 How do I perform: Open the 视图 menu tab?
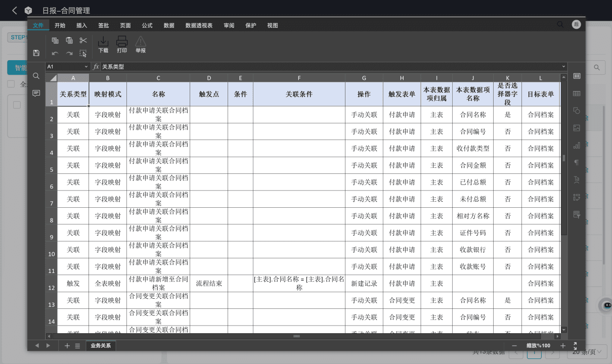tap(273, 25)
